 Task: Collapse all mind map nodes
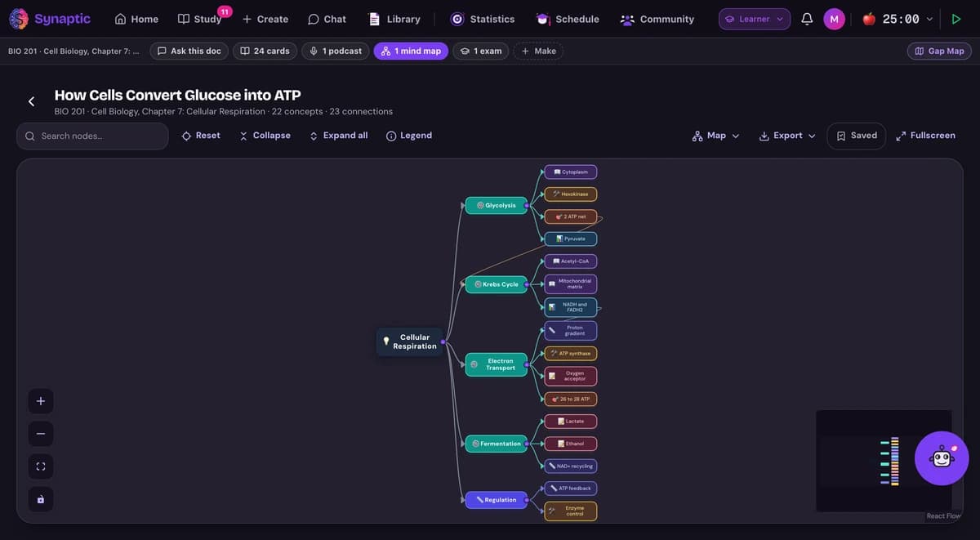(x=265, y=136)
